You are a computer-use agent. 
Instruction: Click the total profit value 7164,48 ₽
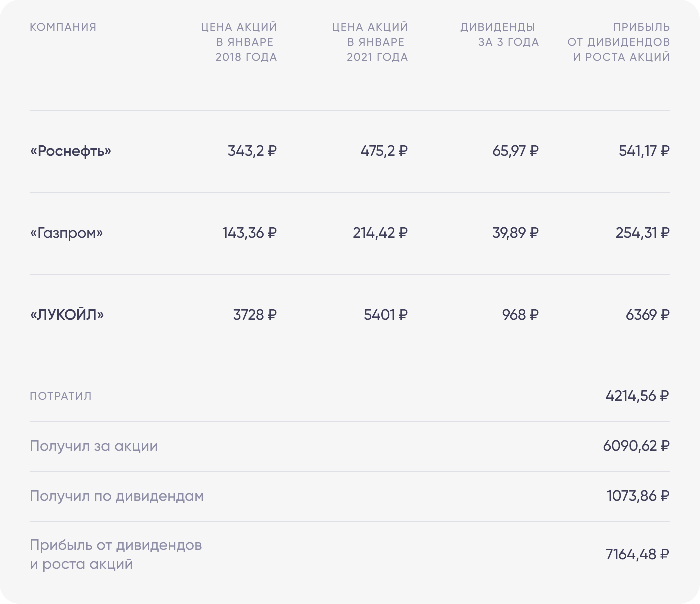637,554
